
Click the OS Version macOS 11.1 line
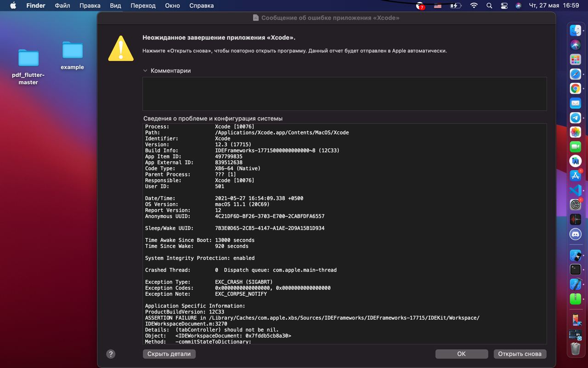208,204
